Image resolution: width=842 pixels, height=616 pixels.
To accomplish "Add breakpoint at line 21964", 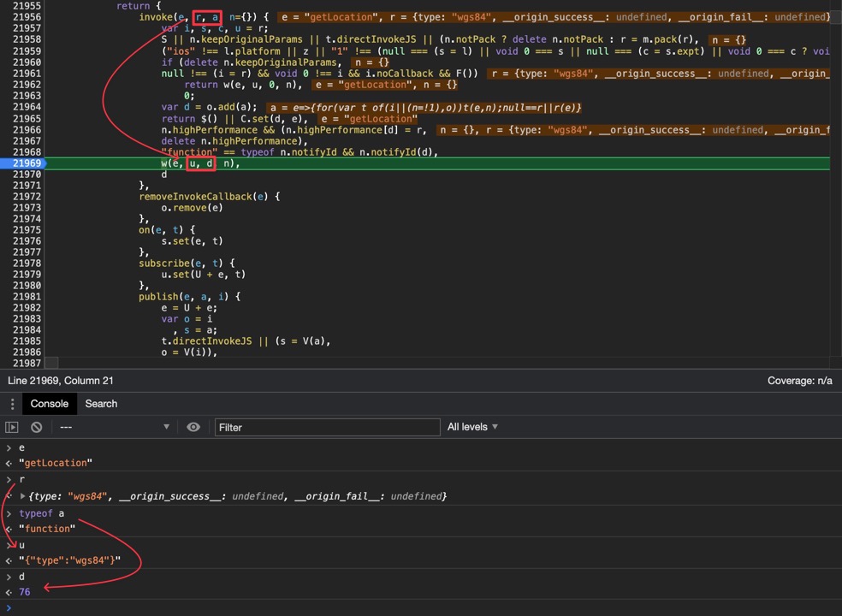I will pyautogui.click(x=27, y=107).
